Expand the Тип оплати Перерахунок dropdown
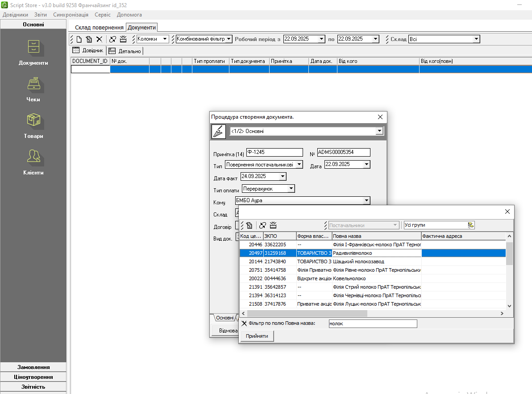This screenshot has width=532, height=394. click(291, 189)
